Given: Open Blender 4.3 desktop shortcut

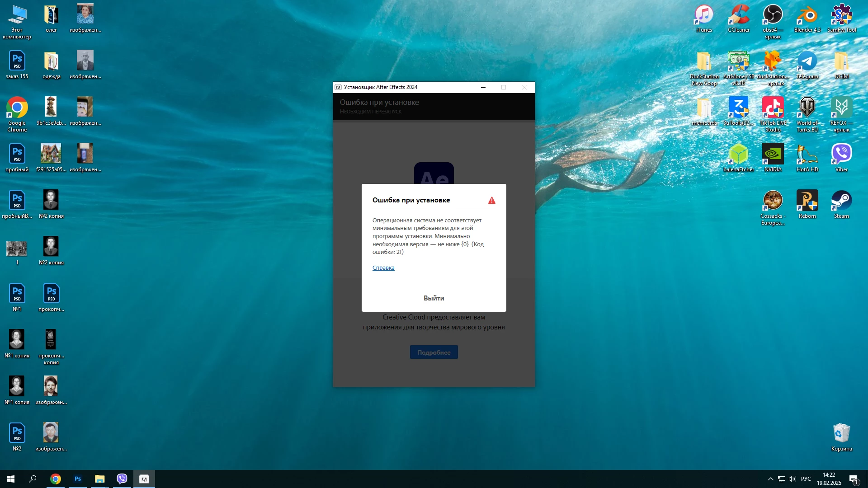Looking at the screenshot, I should 807,18.
